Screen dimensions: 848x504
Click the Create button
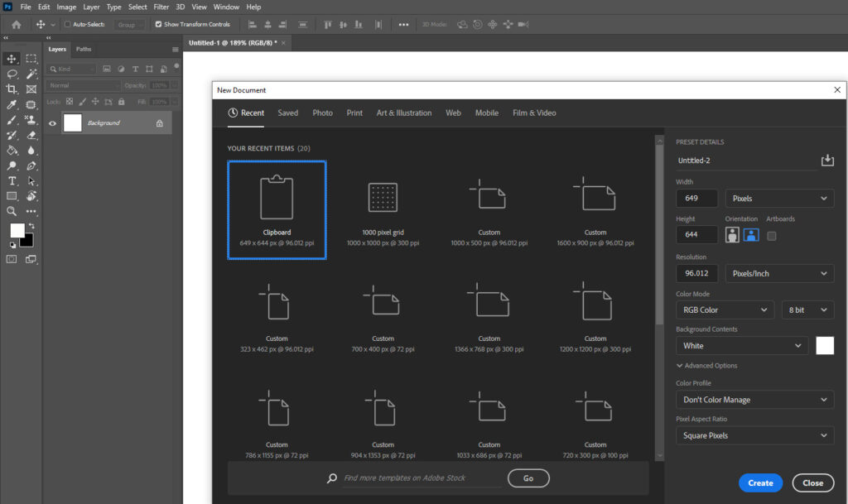760,482
